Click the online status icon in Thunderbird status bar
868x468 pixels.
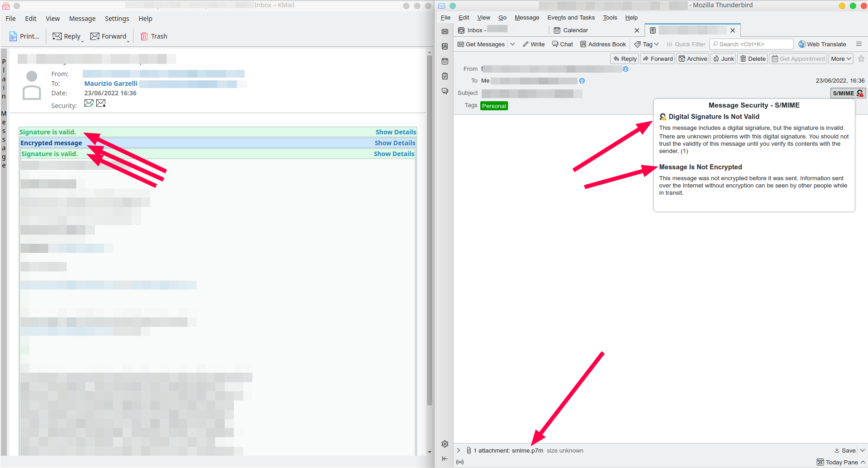point(460,462)
